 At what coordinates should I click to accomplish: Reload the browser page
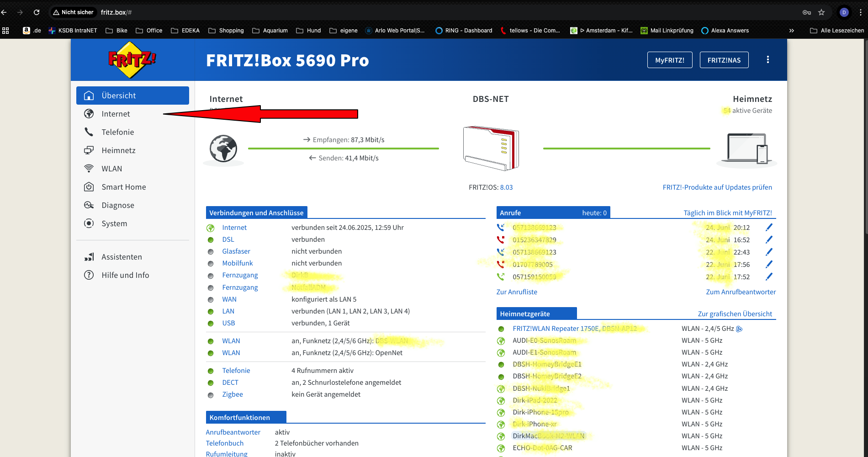tap(37, 12)
